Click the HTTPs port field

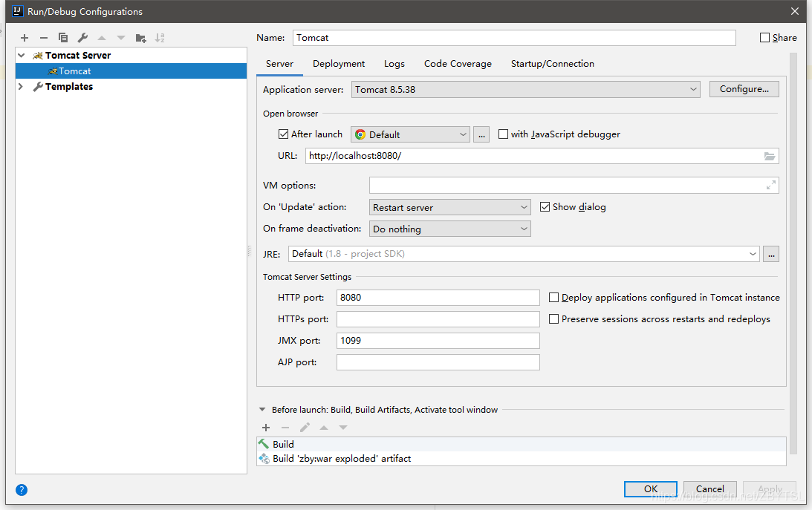(x=438, y=319)
